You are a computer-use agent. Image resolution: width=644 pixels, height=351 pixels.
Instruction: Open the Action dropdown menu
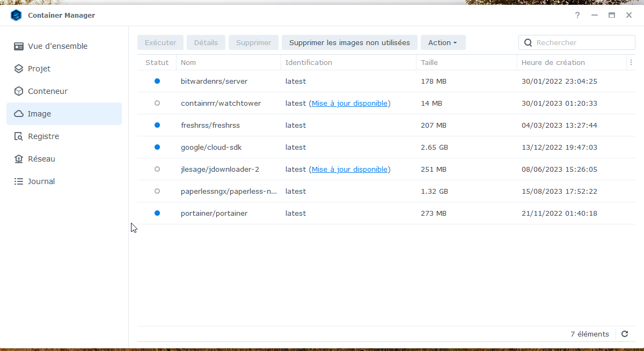[x=443, y=42]
